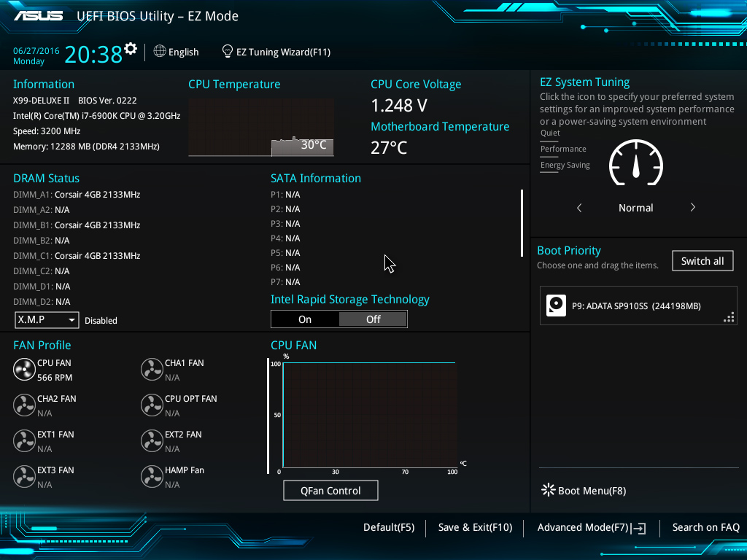
Task: Click the SATA Information scrollbar
Action: click(522, 223)
